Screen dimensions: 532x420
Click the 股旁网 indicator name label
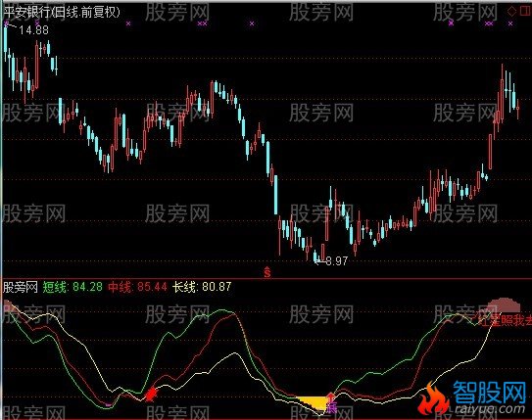21,287
